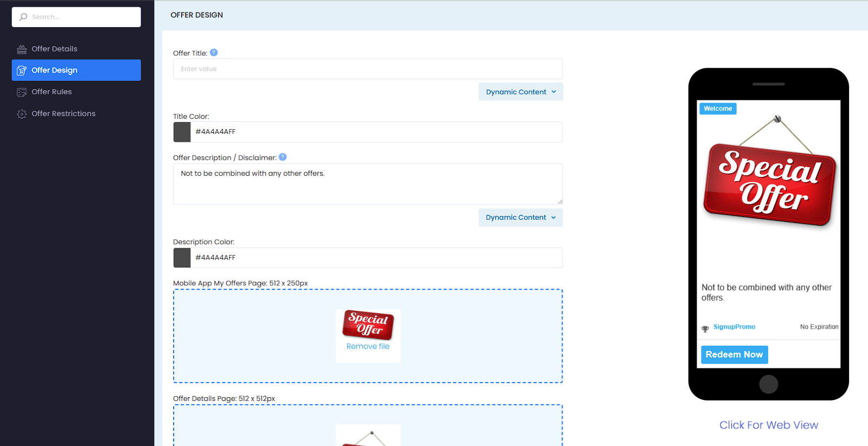Click the No Expiration text

(819, 327)
